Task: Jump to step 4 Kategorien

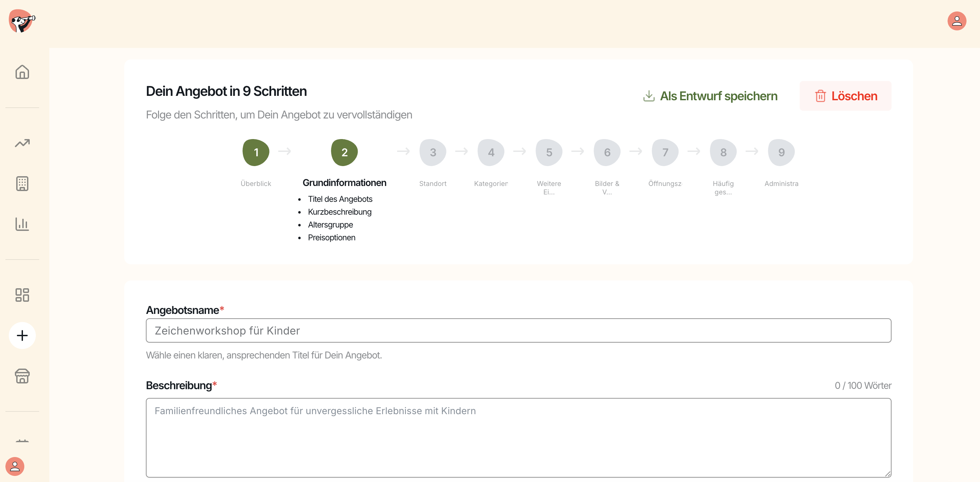Action: coord(491,153)
